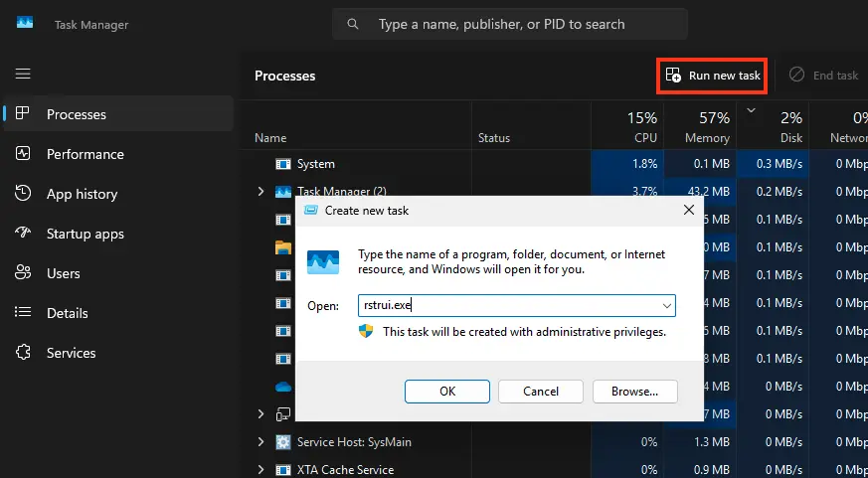Viewport: 868px width, 478px height.
Task: Click the Browse... button
Action: click(633, 392)
